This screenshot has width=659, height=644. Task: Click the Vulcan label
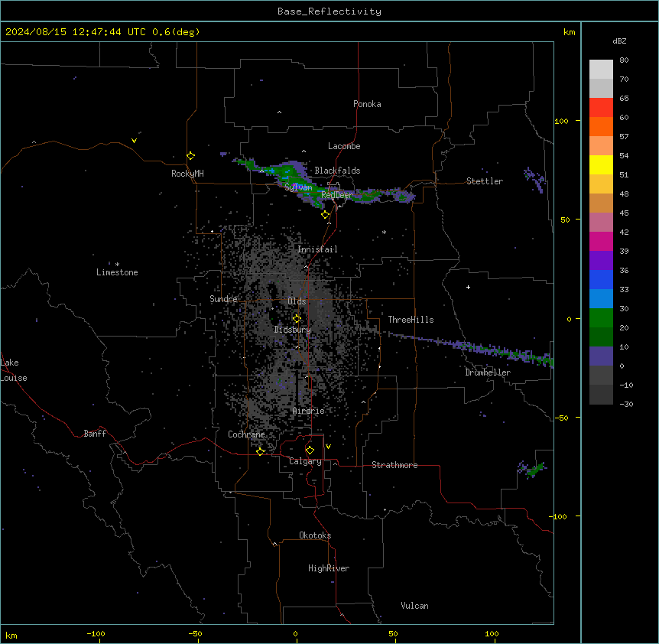(x=414, y=606)
